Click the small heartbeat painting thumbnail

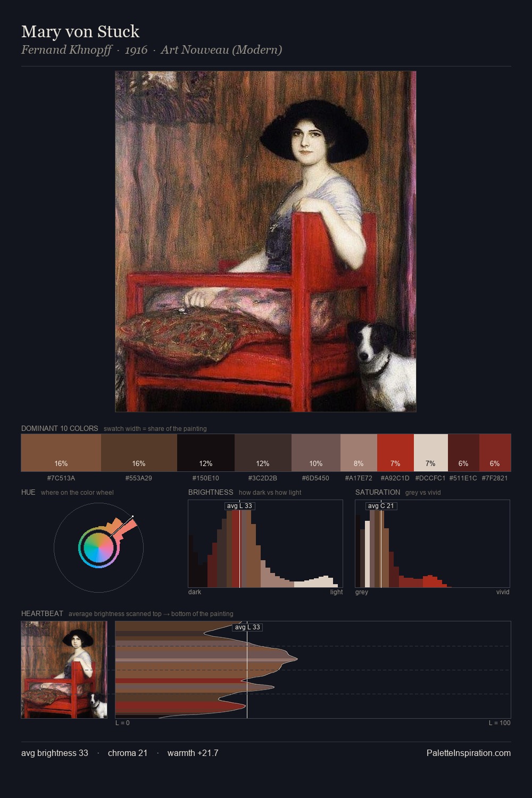point(64,670)
